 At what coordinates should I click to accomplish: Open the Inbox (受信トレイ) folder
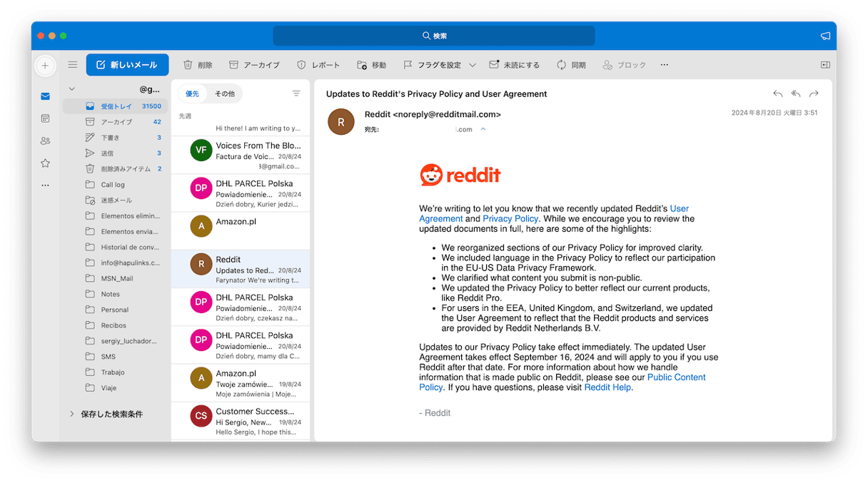[x=116, y=106]
